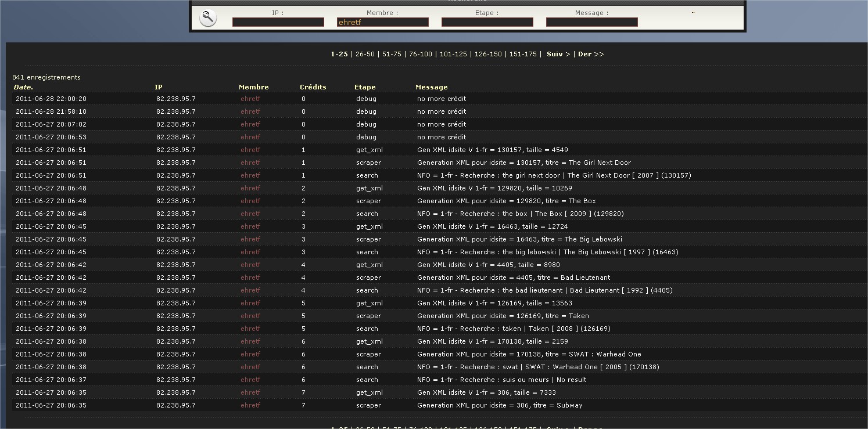This screenshot has height=429, width=868.
Task: Click the magnifying glass search icon
Action: click(208, 18)
